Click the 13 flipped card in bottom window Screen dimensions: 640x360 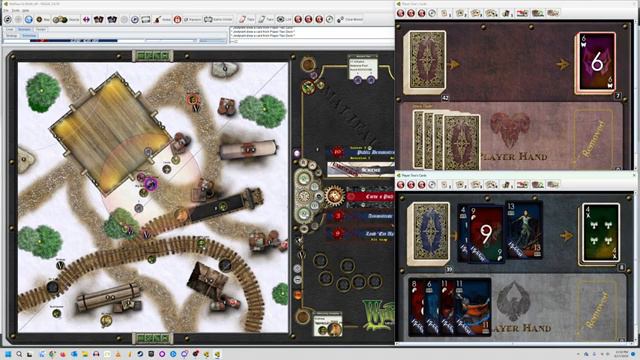[524, 230]
